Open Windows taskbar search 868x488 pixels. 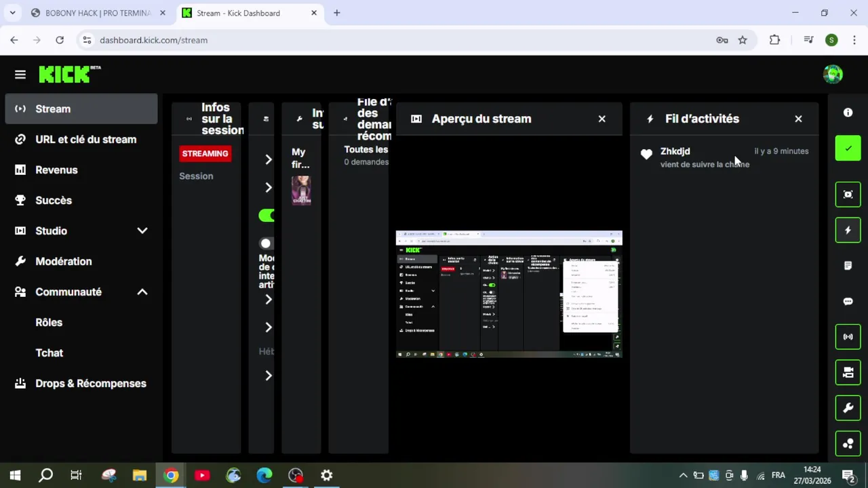click(x=45, y=475)
